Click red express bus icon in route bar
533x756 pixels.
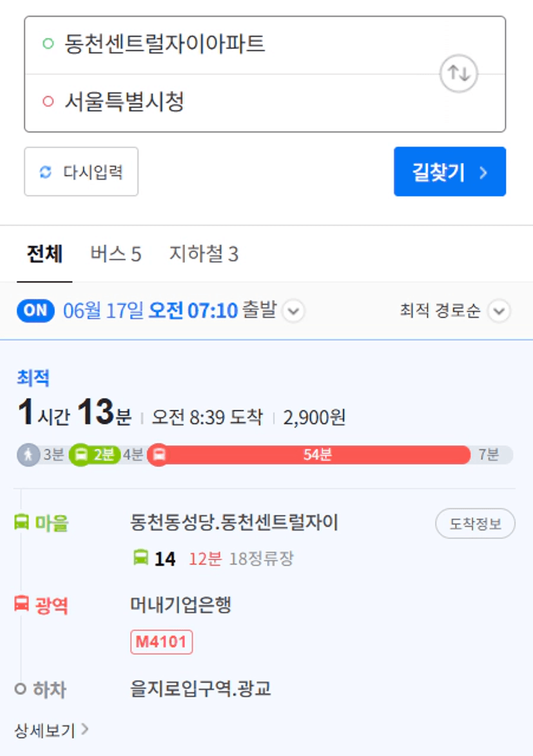[159, 455]
